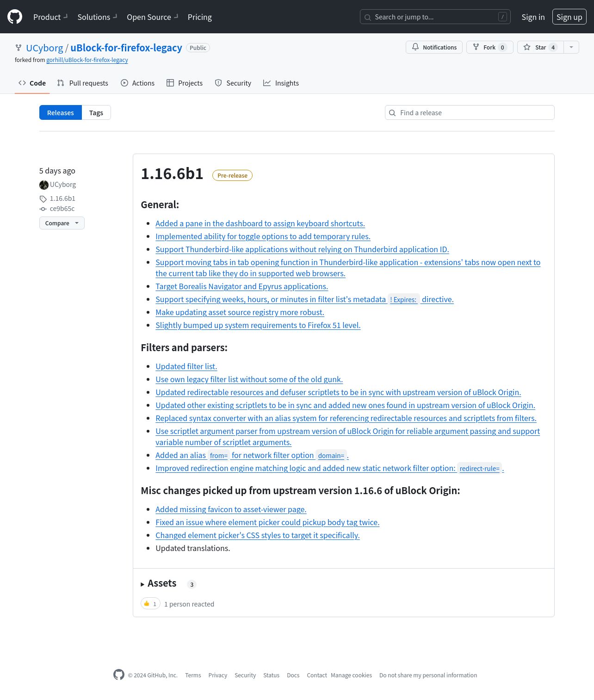Screen dimensions: 594x700
Task: Click the thumbs up reaction button
Action: click(x=150, y=604)
